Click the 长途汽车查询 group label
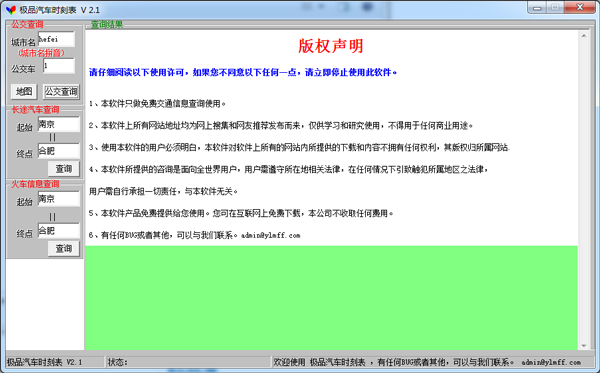This screenshot has height=373, width=600. coord(35,110)
